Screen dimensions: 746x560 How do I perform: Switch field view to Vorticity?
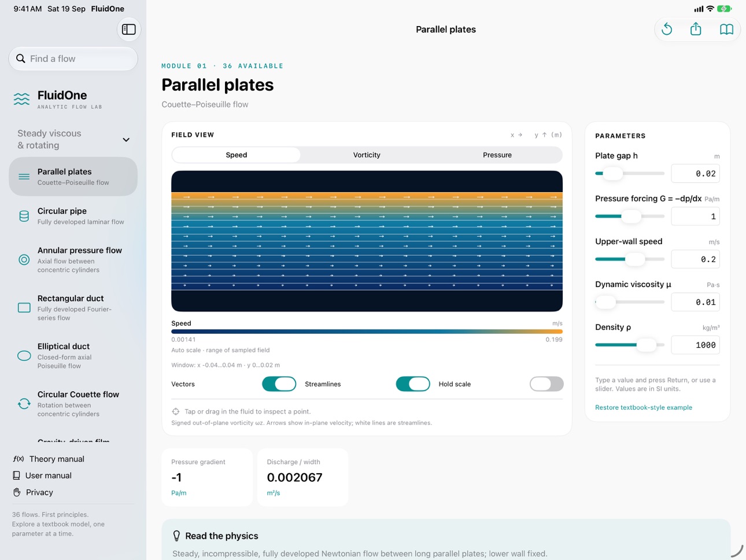367,155
